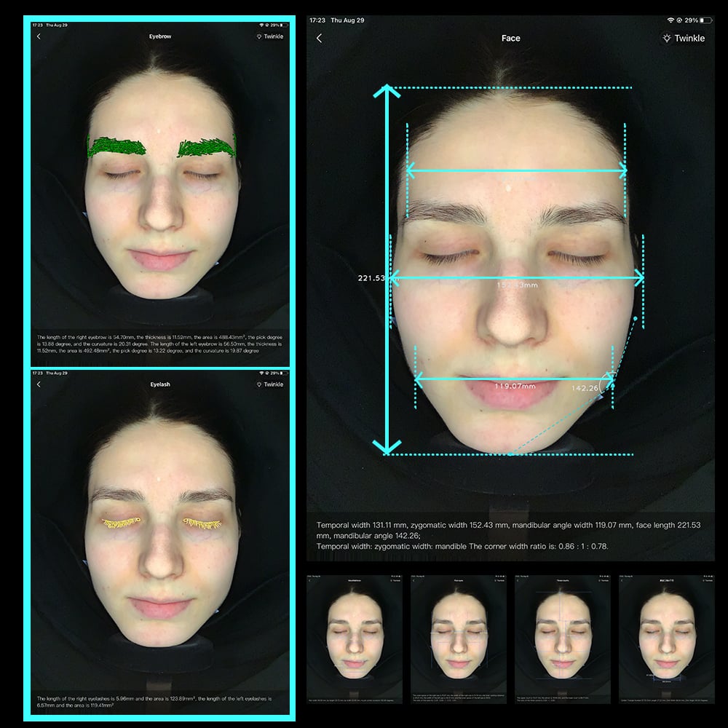
Task: Select the Face screen title
Action: [x=510, y=38]
